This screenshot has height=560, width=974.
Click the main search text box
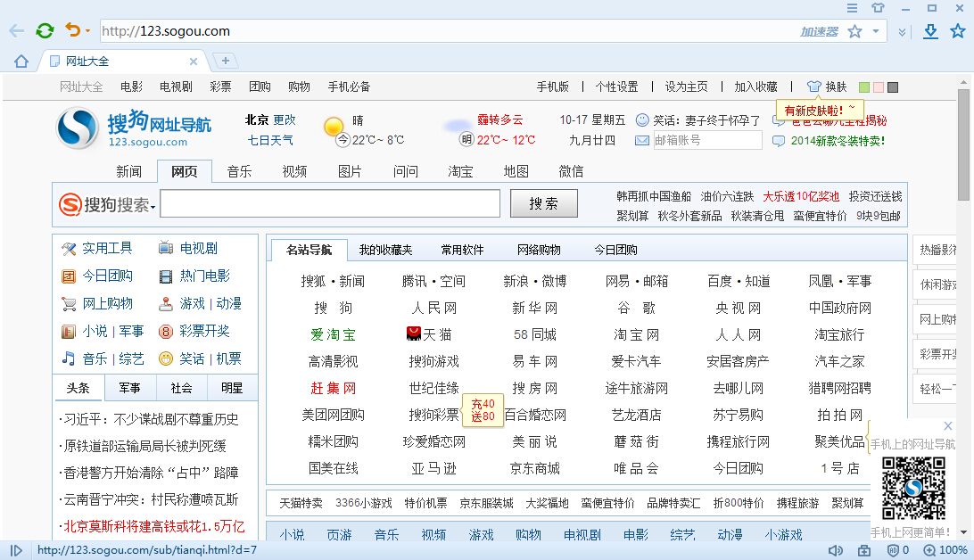click(330, 203)
